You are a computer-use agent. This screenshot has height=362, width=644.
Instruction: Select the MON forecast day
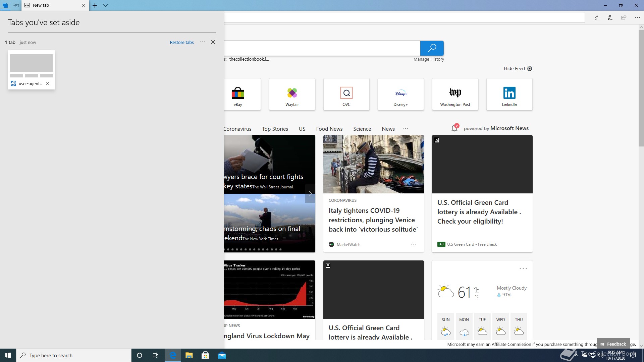pos(464,326)
